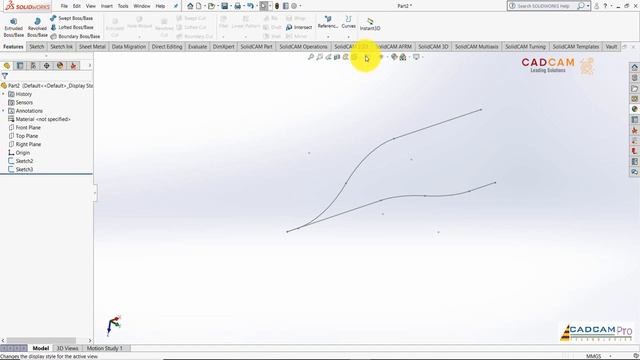Open the DimXpertManager crosshair tab icon

pyautogui.click(x=47, y=66)
